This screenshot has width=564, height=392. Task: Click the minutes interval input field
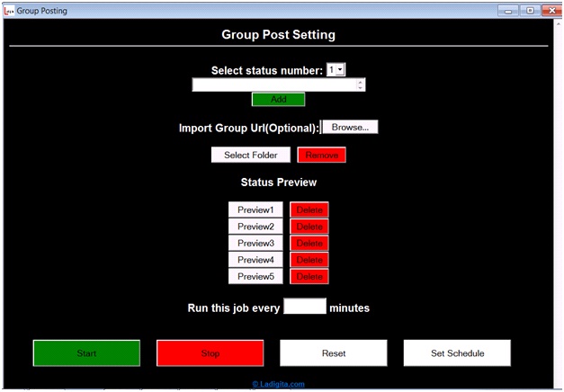coord(305,306)
